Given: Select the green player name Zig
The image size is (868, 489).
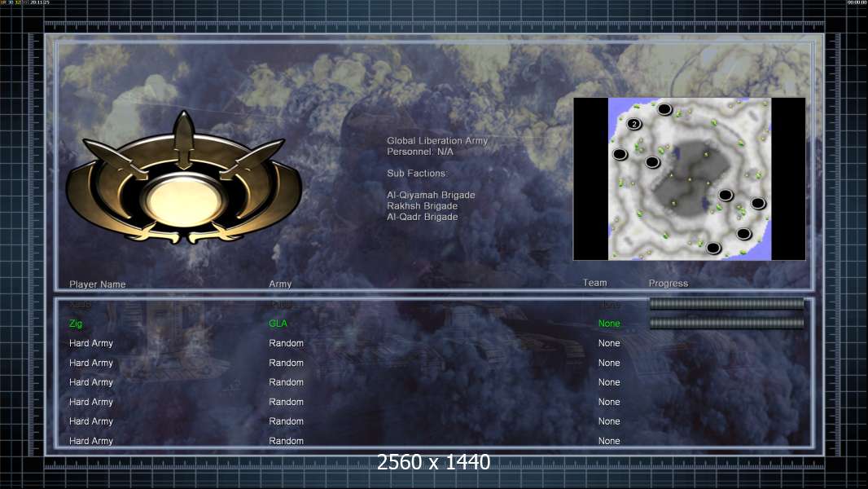Looking at the screenshot, I should tap(75, 324).
